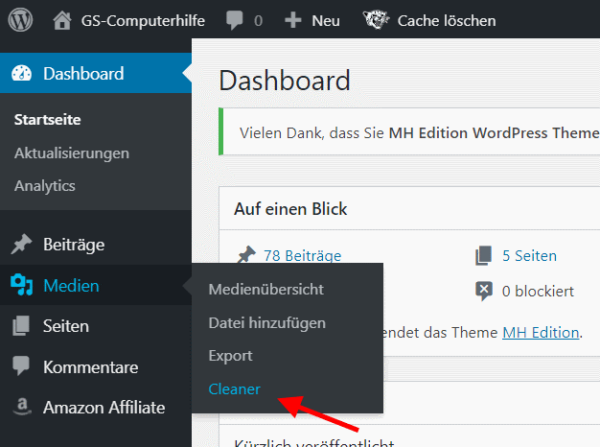600x447 pixels.
Task: Open the Neu menu in admin bar
Action: pyautogui.click(x=326, y=21)
